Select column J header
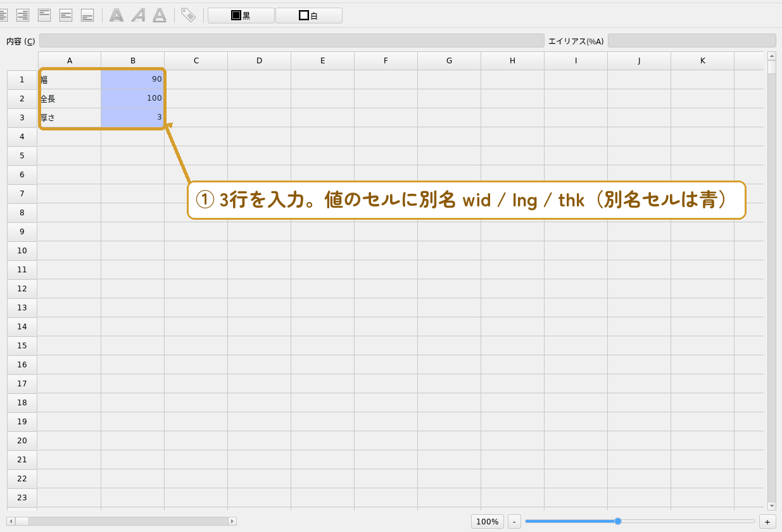The image size is (782, 532). 640,61
